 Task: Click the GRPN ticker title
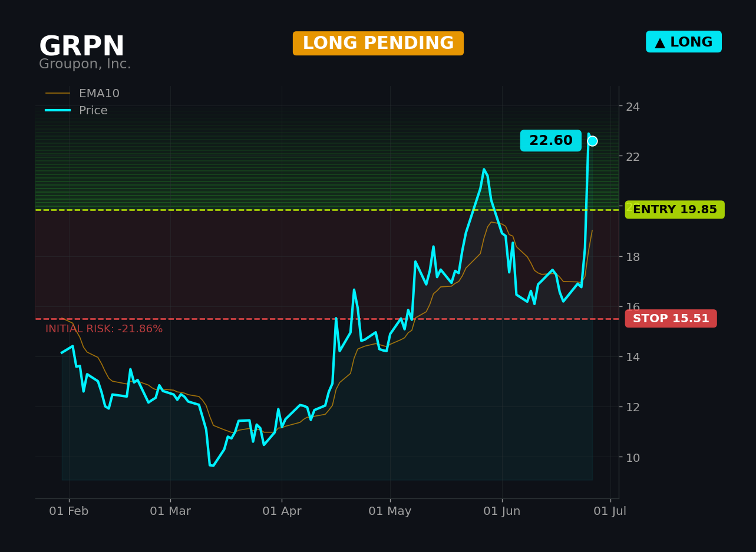(81, 47)
